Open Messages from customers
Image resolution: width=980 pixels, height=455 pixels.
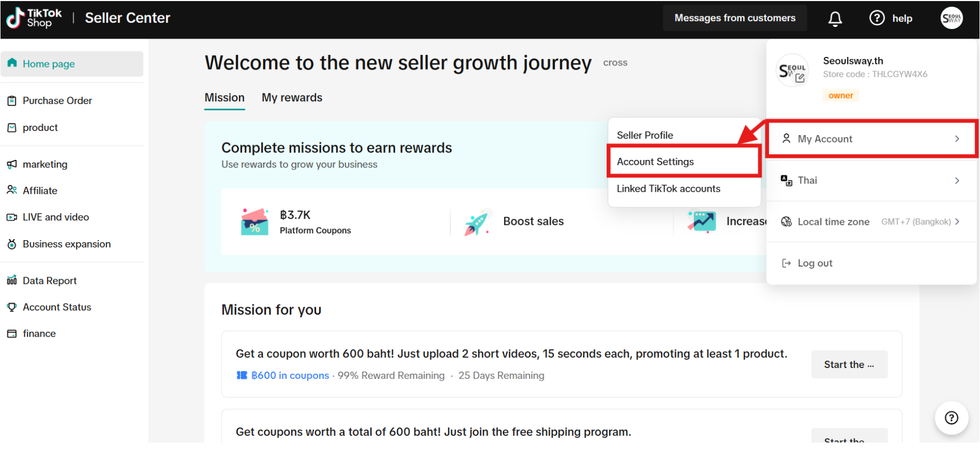pyautogui.click(x=735, y=18)
